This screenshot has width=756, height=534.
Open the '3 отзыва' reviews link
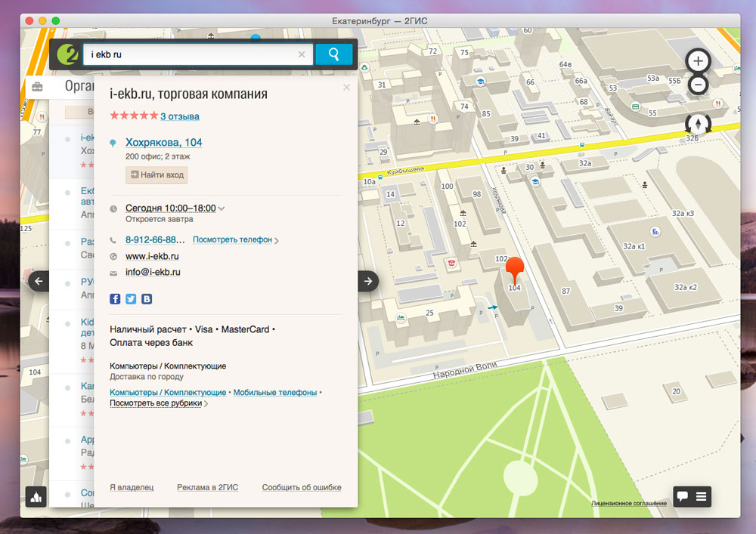(x=179, y=116)
